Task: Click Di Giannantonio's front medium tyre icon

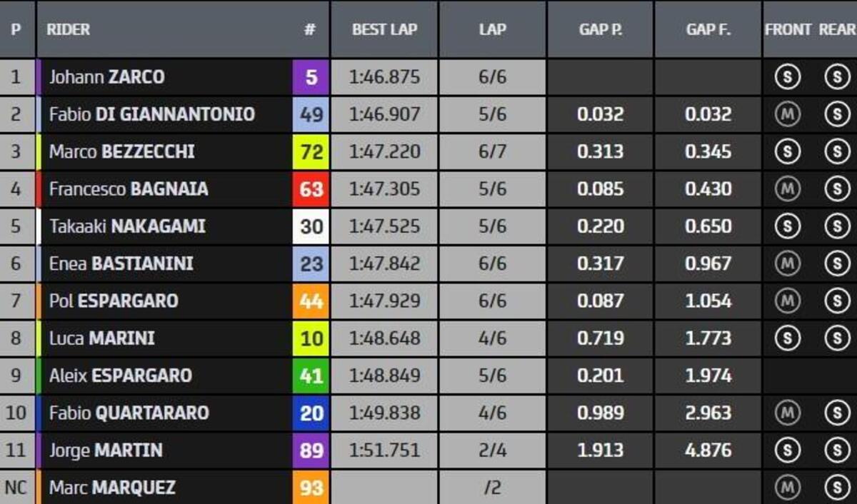Action: click(787, 114)
